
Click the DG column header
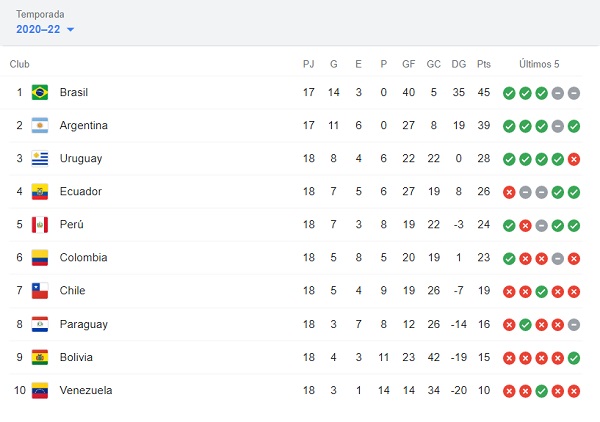[459, 64]
